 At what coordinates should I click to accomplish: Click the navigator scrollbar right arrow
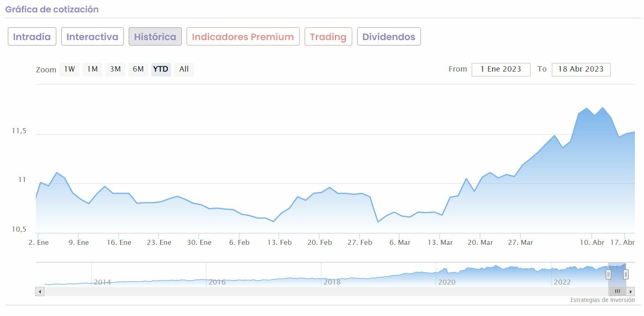(631, 292)
